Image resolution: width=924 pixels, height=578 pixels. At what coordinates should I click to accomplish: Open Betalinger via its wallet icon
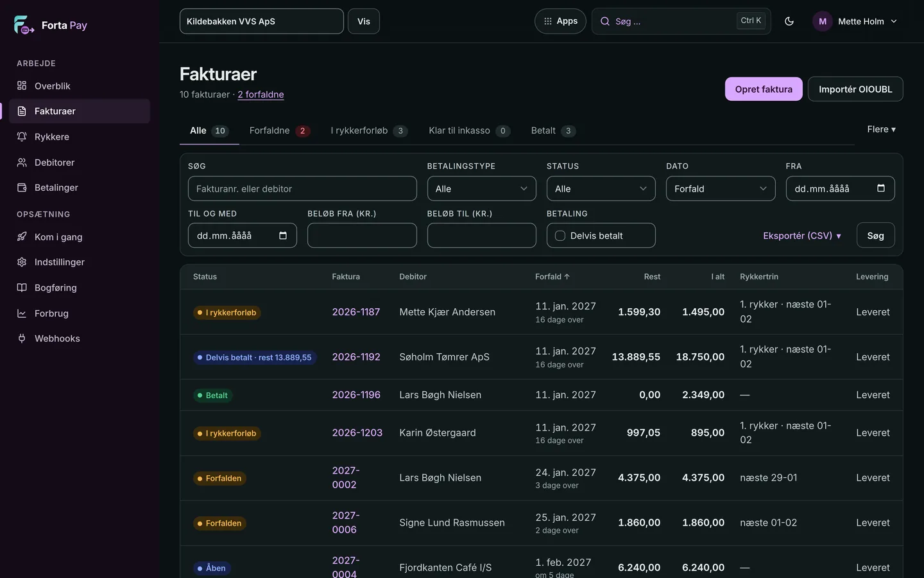coord(22,188)
